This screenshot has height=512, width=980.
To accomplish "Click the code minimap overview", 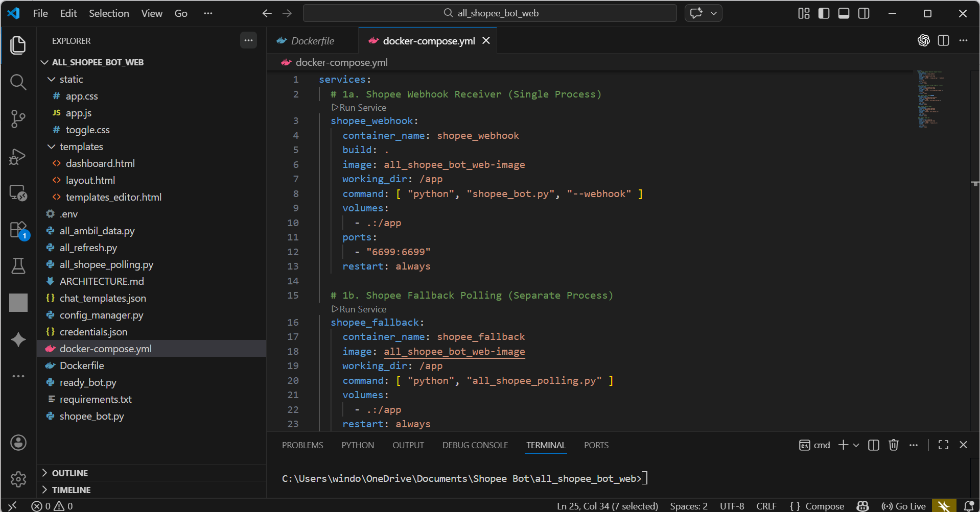I will (x=930, y=100).
